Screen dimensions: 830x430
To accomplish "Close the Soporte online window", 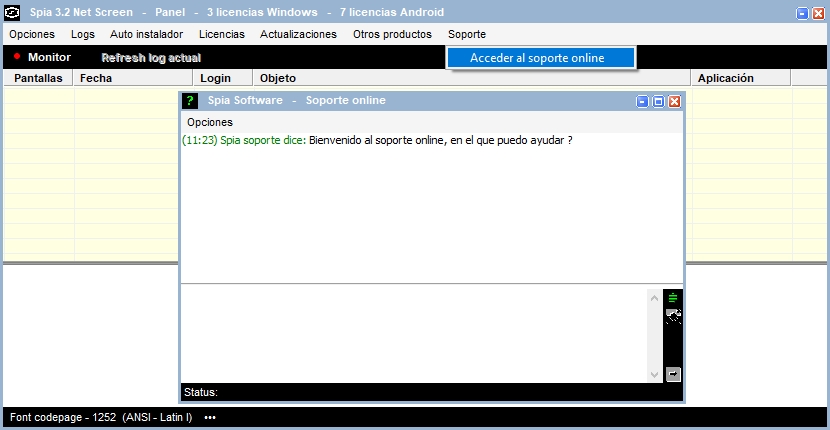I will pyautogui.click(x=674, y=102).
